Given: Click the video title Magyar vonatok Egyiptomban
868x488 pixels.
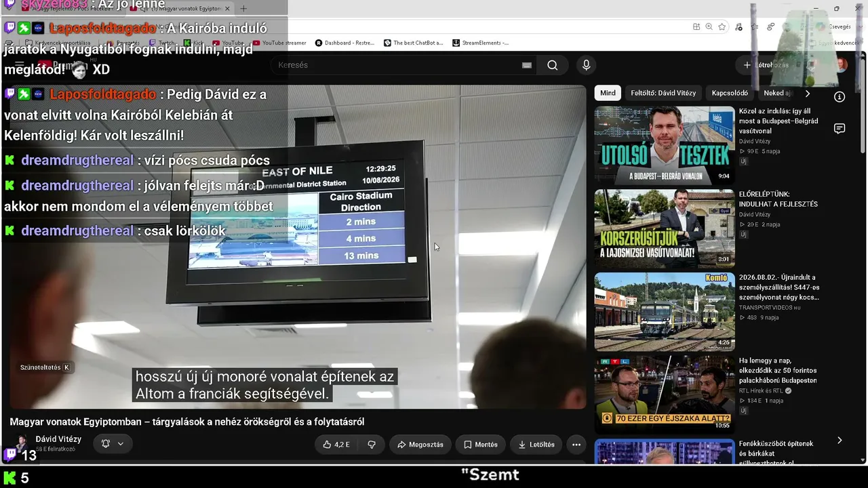Looking at the screenshot, I should [x=187, y=422].
